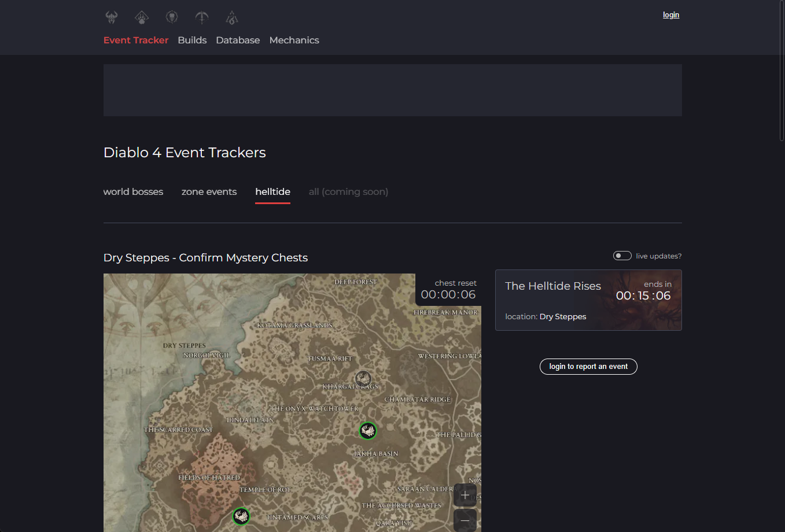The width and height of the screenshot is (785, 532).
Task: Open The Helltide Rises event card
Action: tap(588, 300)
